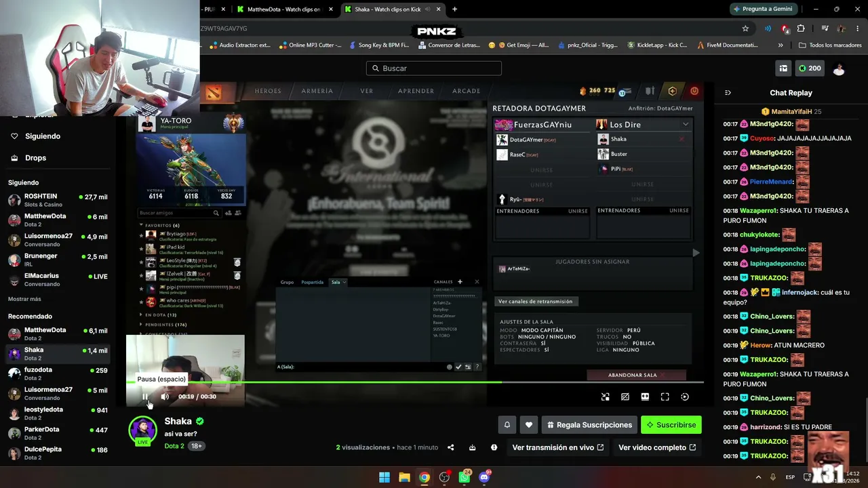The image size is (868, 488).
Task: Open fuzodota in the Recomendado list
Action: pyautogui.click(x=58, y=373)
